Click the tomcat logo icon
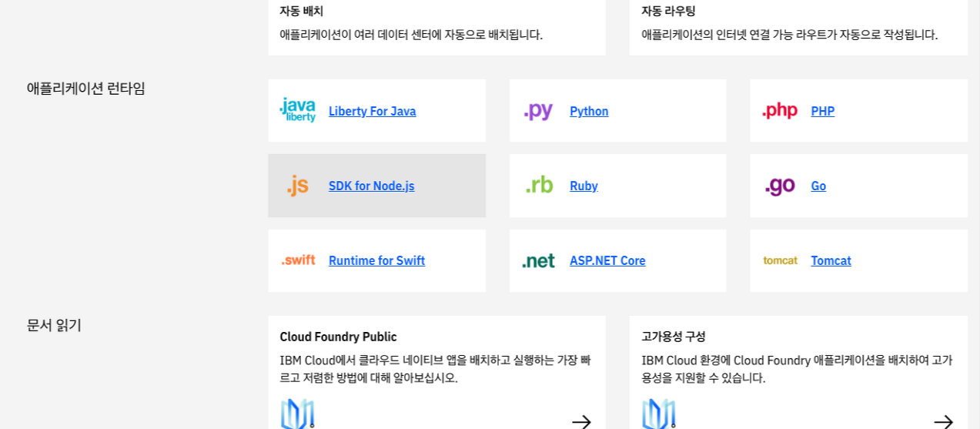Screen dimensions: 980x429 [x=780, y=260]
